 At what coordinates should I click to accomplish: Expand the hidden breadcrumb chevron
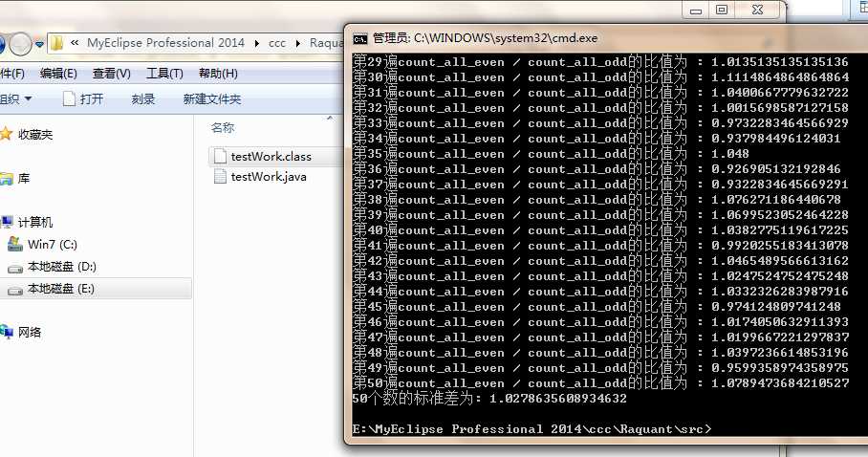pos(75,43)
